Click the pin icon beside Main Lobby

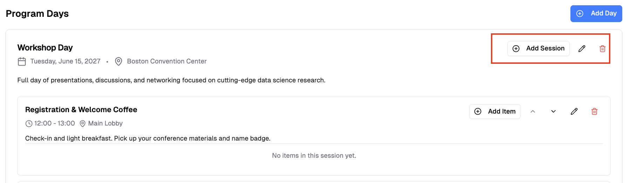[x=83, y=124]
